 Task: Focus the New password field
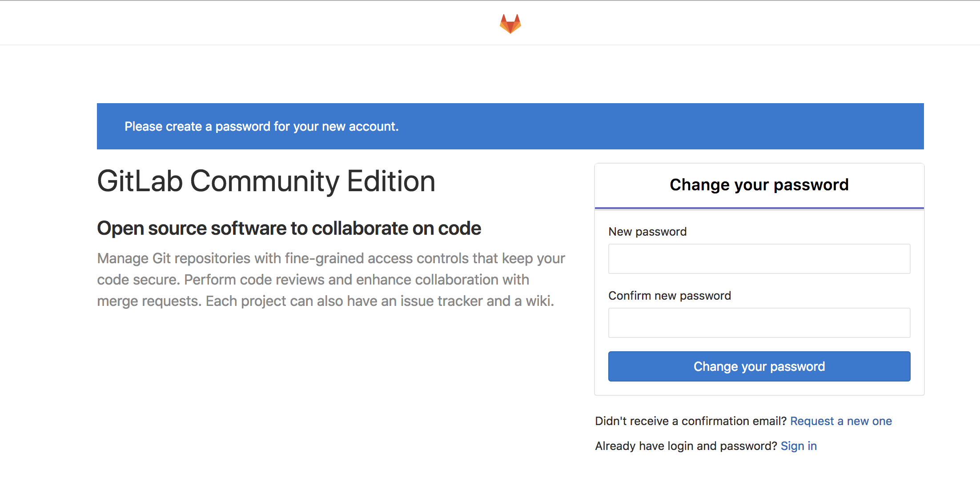coord(759,259)
